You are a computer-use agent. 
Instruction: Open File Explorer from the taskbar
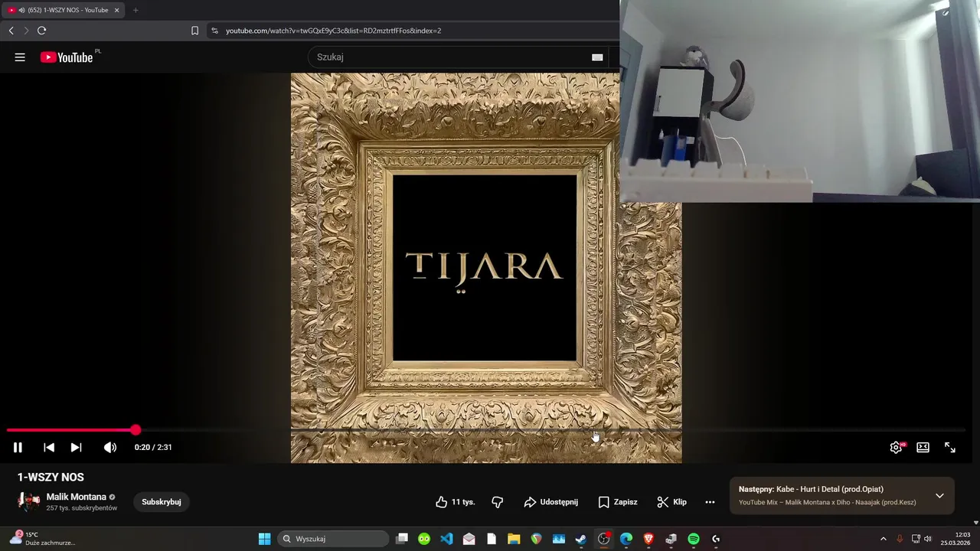(x=514, y=539)
